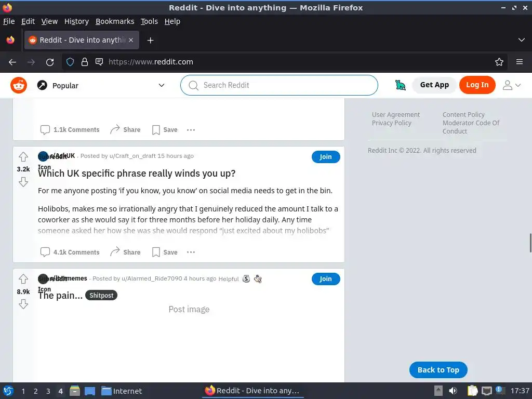Click the Shitpost flair tag
532x399 pixels.
coord(101,295)
